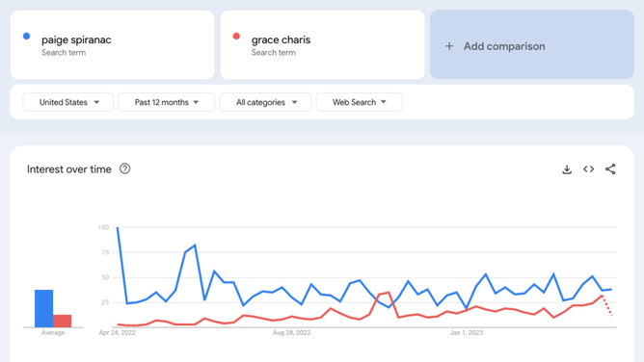
Task: Click the plus icon to add comparison
Action: 449,46
